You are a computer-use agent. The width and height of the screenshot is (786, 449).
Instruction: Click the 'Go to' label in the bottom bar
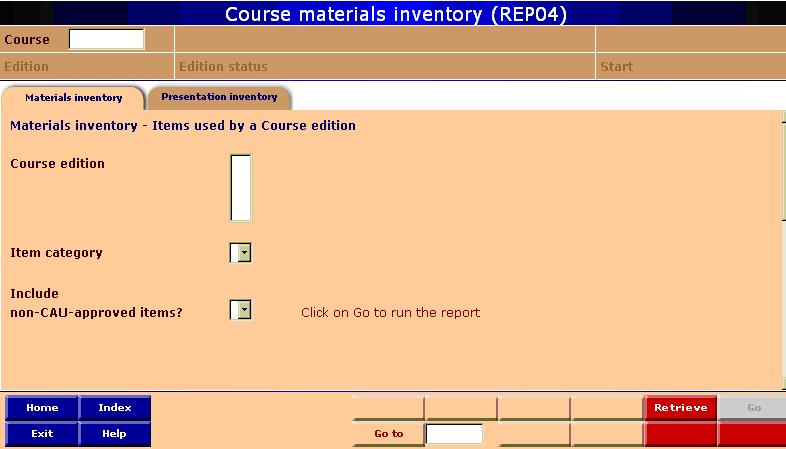tap(388, 434)
